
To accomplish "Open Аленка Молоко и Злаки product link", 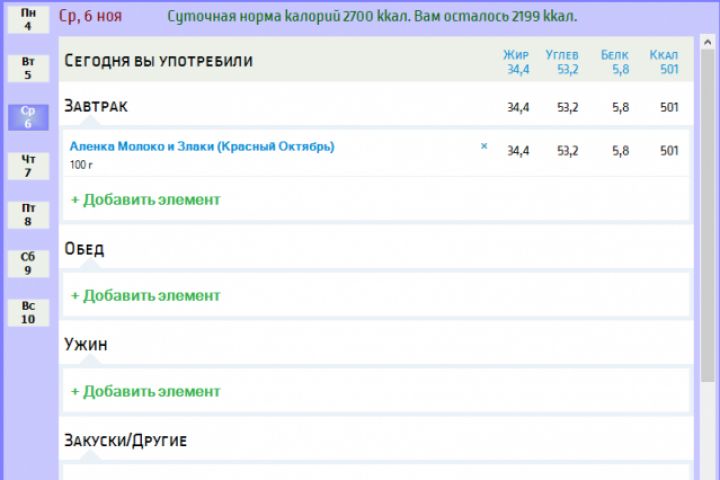I will click(202, 147).
